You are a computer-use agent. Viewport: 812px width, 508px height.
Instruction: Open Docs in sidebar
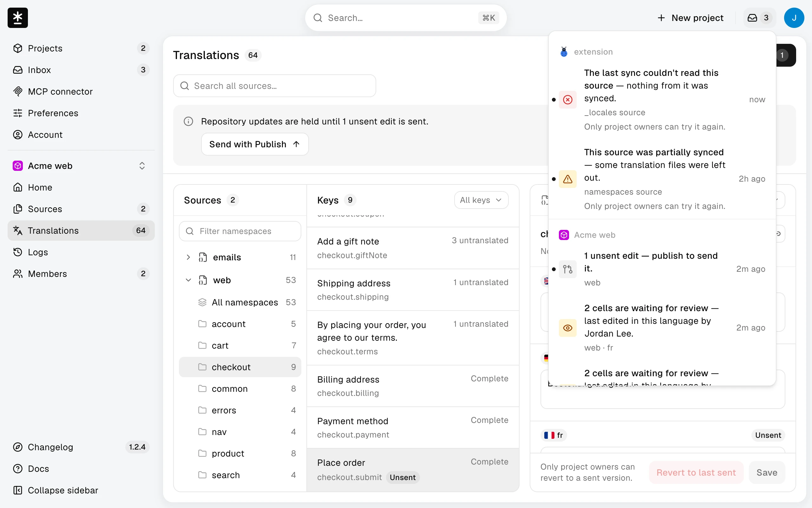[x=81, y=469]
